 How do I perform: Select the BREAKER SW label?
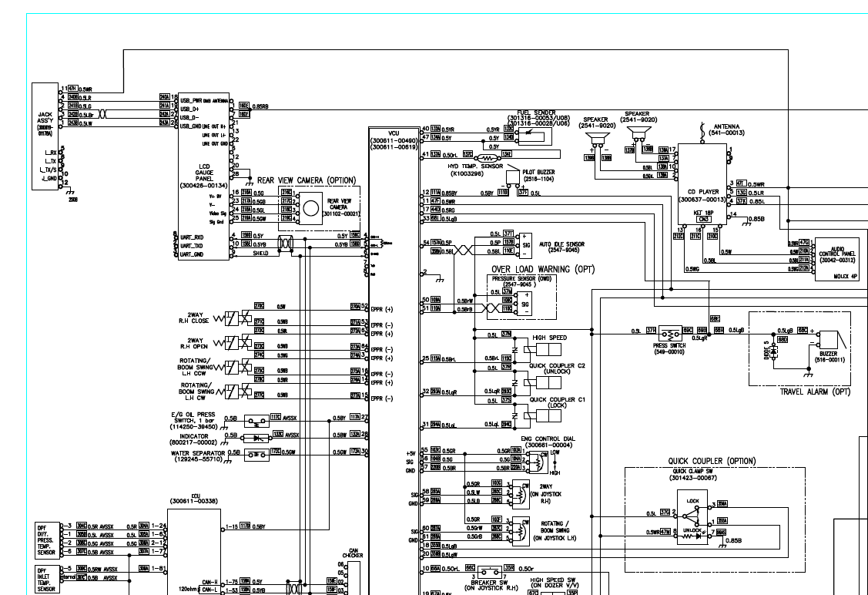click(x=489, y=582)
